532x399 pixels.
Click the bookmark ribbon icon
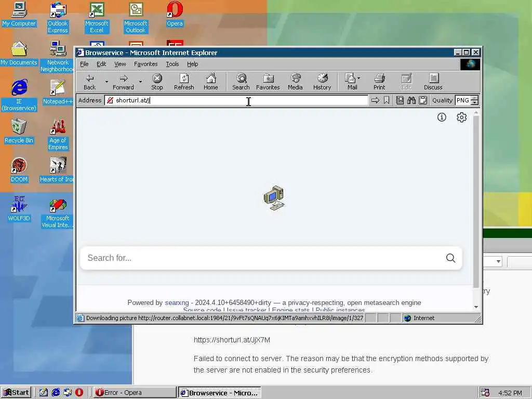[387, 100]
